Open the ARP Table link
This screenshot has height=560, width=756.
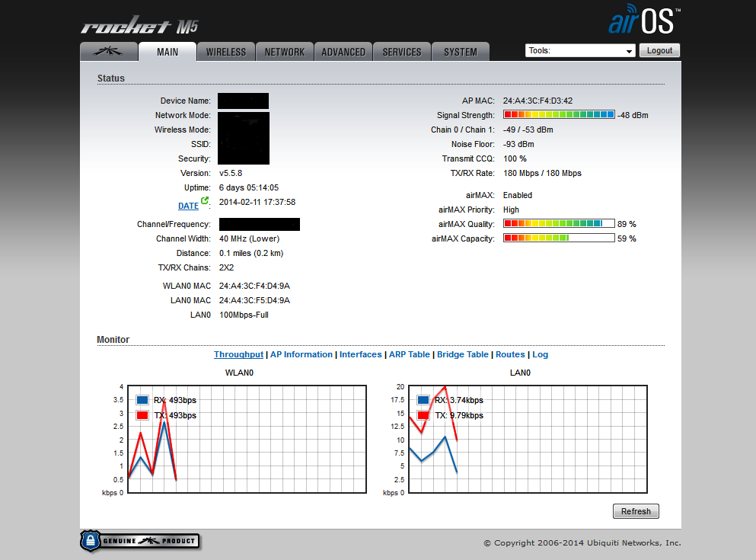(410, 354)
